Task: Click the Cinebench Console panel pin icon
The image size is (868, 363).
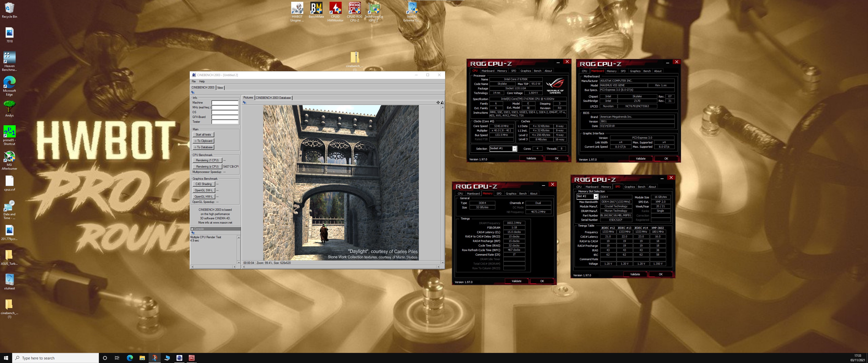Action: click(x=193, y=233)
